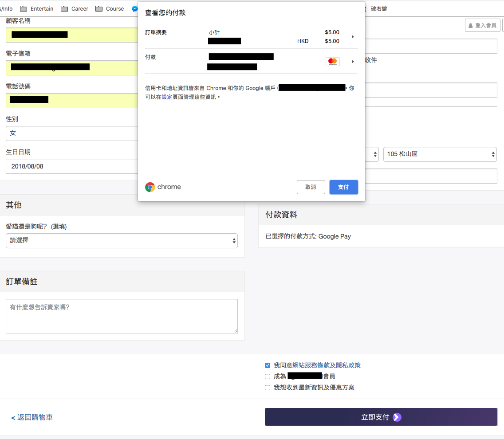Click the 生日日期 field 2018/08/08
This screenshot has width=504, height=439.
pyautogui.click(x=72, y=166)
